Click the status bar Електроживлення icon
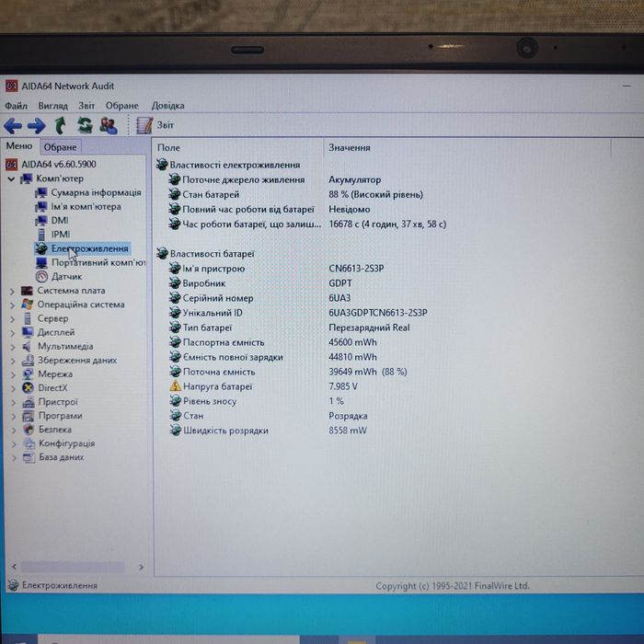 [x=13, y=585]
